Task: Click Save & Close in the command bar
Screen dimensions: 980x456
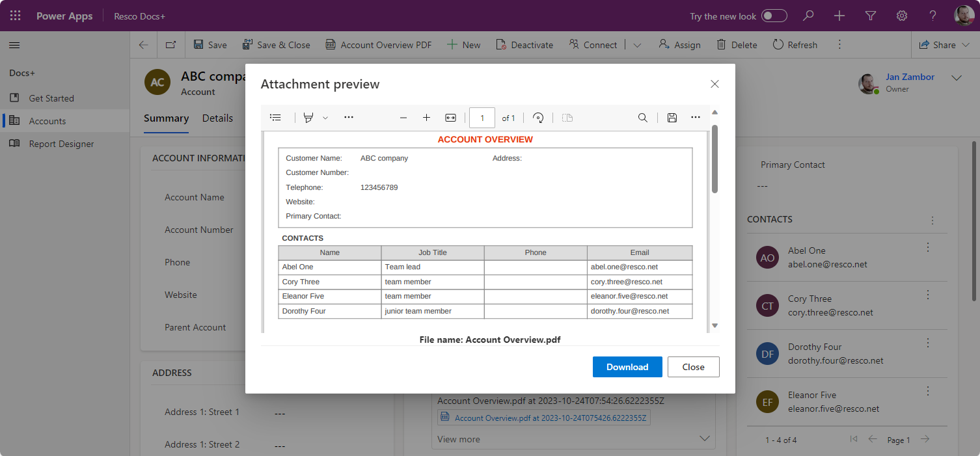Action: click(x=276, y=45)
